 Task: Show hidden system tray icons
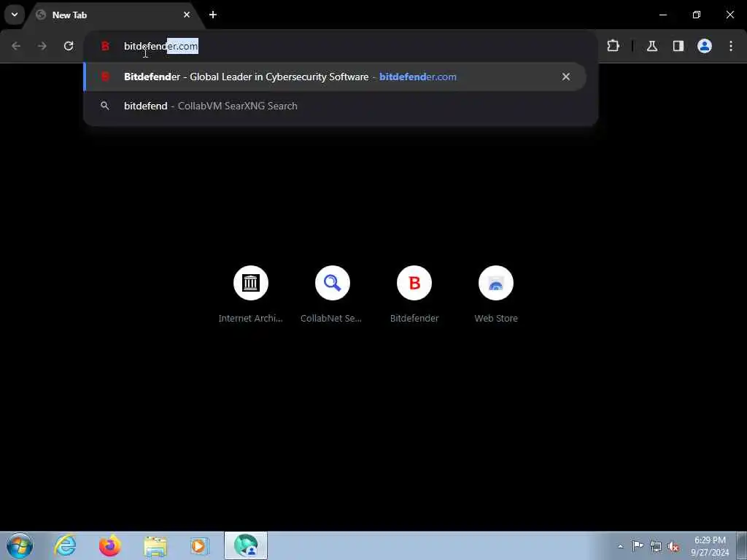pos(620,546)
